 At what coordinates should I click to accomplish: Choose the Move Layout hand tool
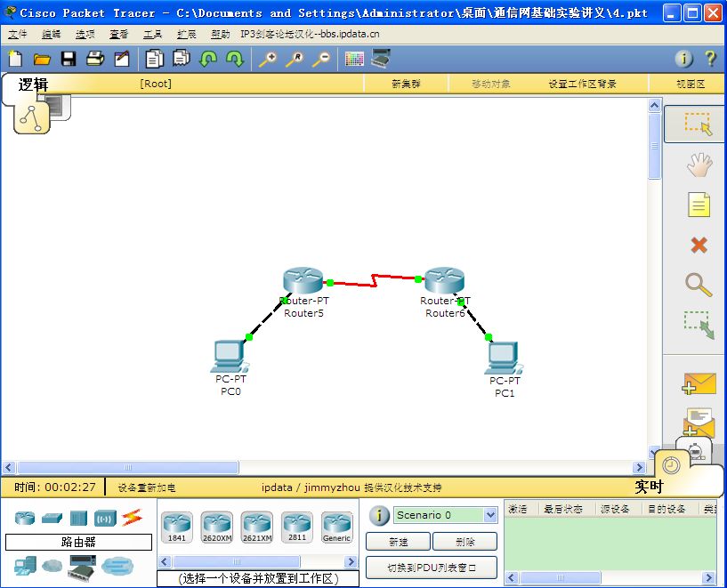[x=699, y=165]
